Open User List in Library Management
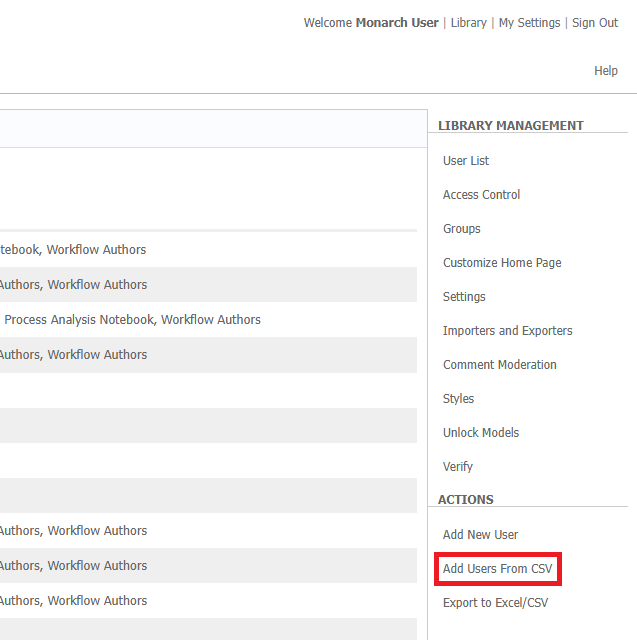 (466, 161)
